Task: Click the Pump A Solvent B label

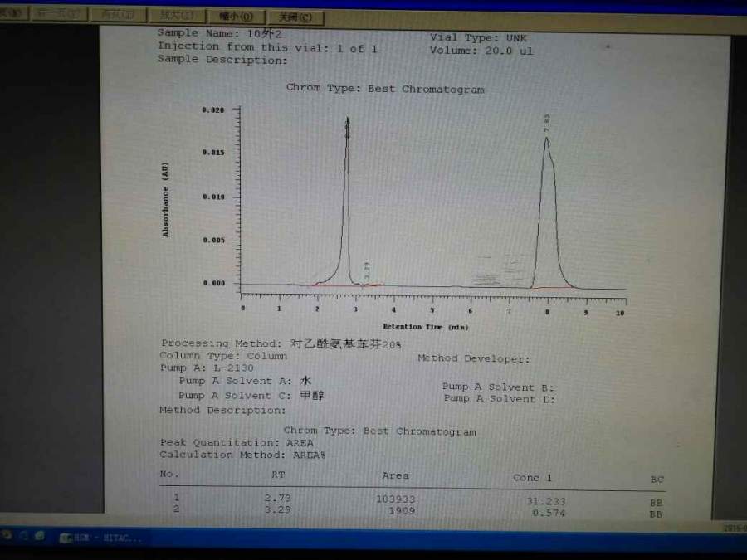Action: click(498, 387)
